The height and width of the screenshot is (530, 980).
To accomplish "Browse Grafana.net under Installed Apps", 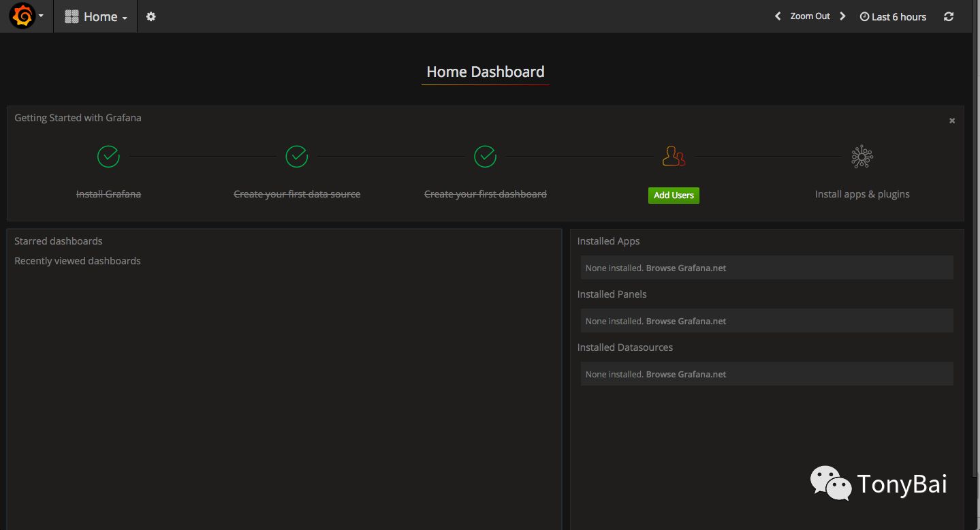I will click(686, 268).
